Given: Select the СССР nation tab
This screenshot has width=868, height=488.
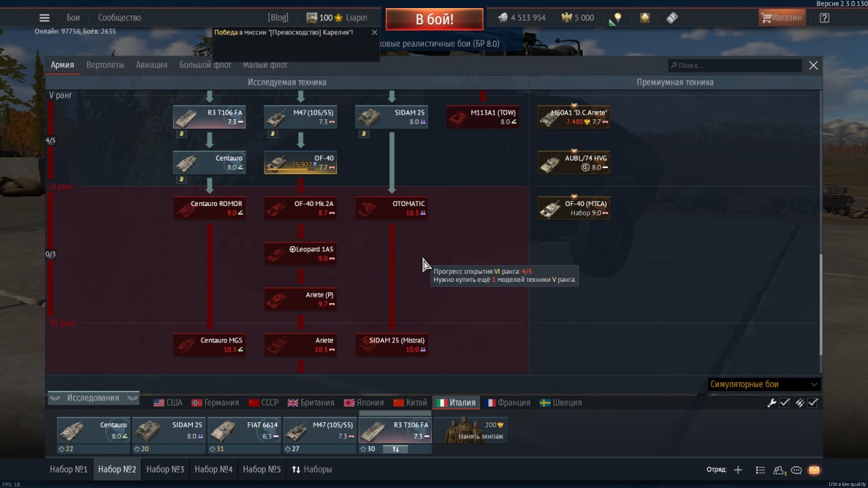Looking at the screenshot, I should click(264, 403).
